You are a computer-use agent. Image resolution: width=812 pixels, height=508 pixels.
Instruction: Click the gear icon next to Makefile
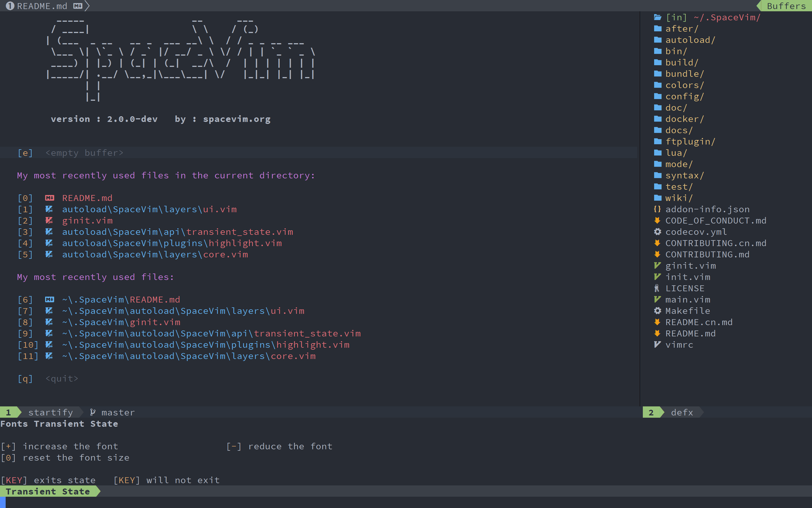[657, 311]
